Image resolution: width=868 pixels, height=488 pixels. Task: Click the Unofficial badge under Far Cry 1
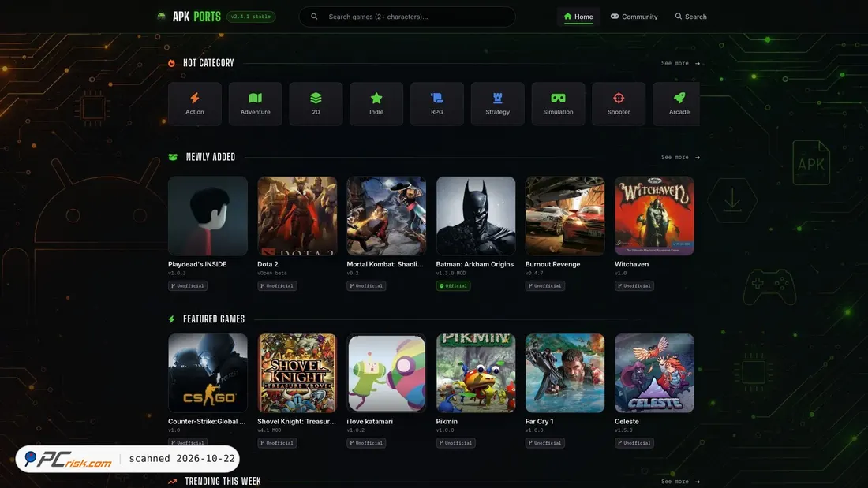tap(545, 443)
